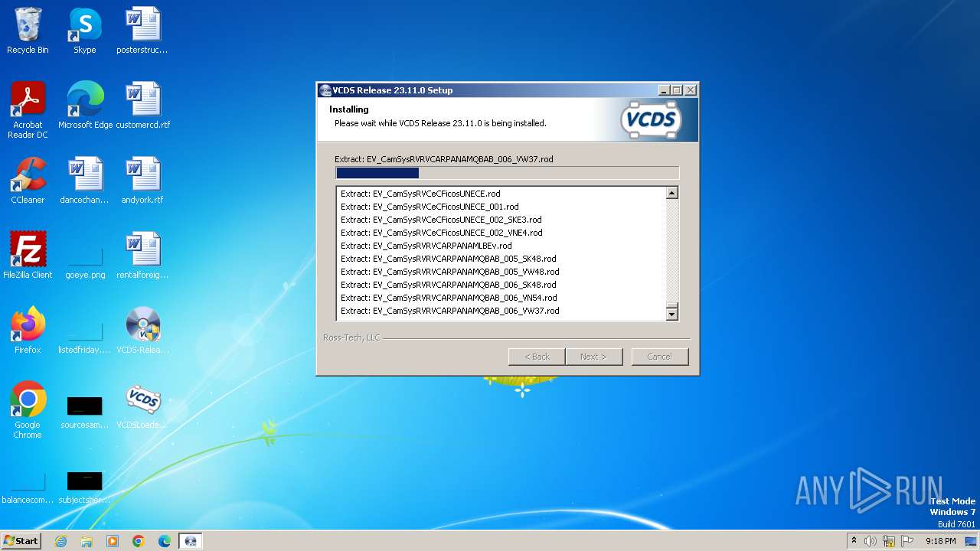Open Windows Explorer folder in taskbar
980x551 pixels.
tap(87, 541)
